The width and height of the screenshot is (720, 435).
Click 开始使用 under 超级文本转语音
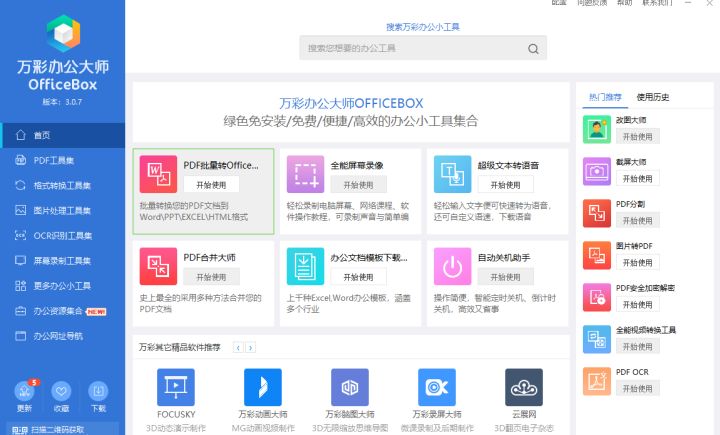point(505,185)
